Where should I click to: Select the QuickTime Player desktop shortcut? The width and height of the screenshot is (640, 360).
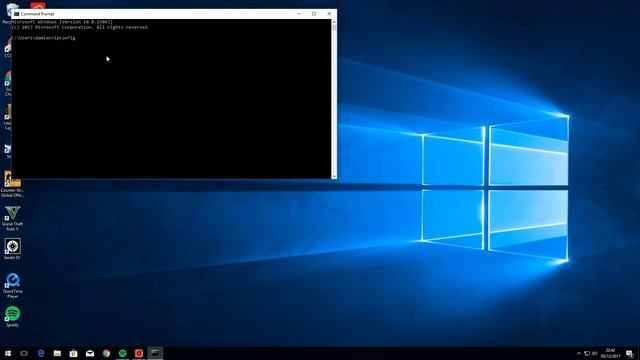pos(12,285)
